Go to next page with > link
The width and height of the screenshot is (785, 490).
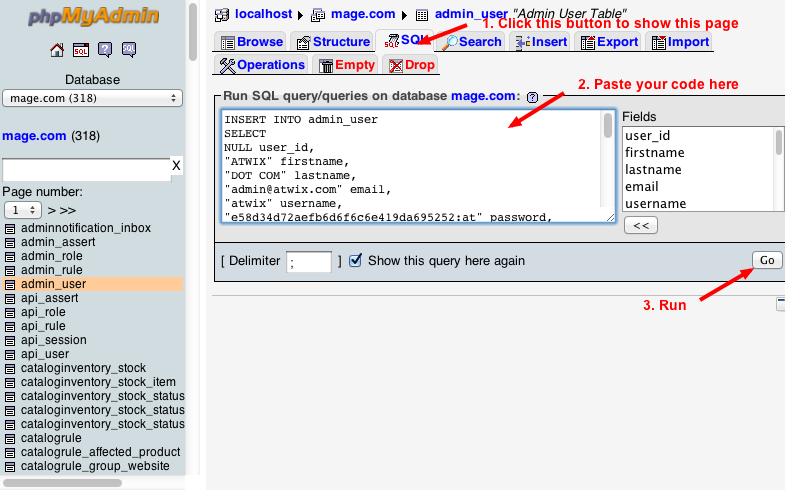pos(52,210)
